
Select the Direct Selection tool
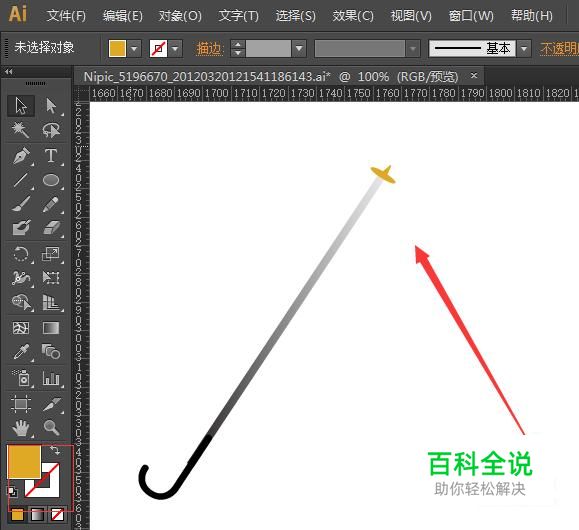point(51,106)
